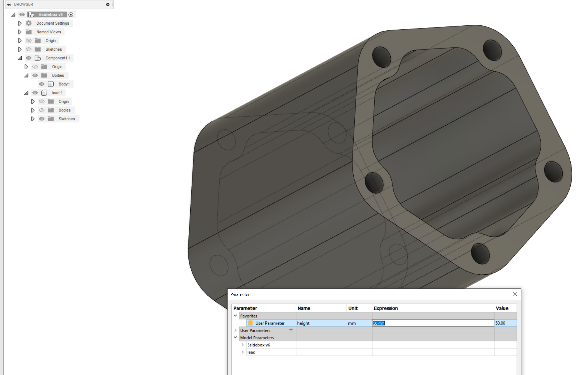588x375 pixels.
Task: Expand the lead row under Model Parameters
Action: pyautogui.click(x=243, y=352)
